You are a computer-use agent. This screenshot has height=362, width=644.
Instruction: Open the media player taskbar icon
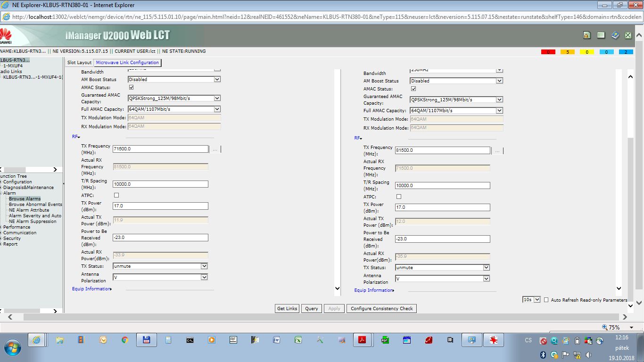click(211, 340)
